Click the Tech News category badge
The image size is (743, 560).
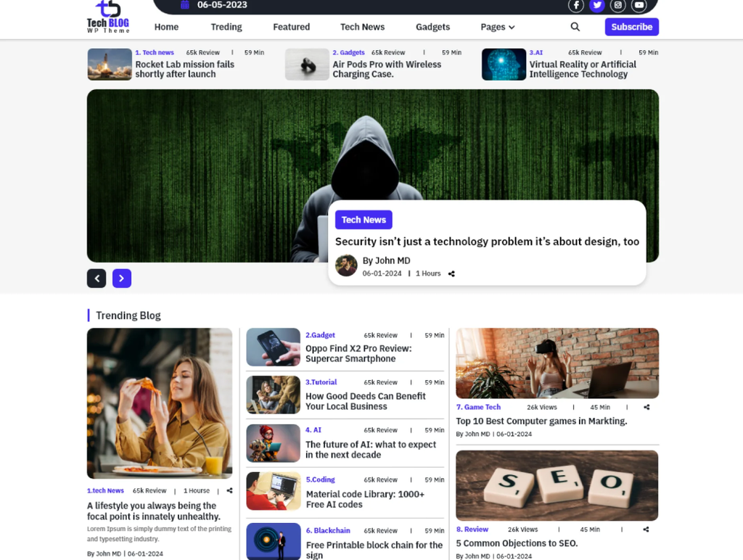click(x=364, y=220)
